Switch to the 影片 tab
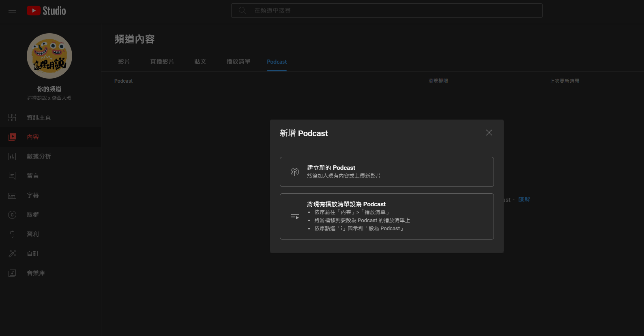644x336 pixels. click(124, 62)
